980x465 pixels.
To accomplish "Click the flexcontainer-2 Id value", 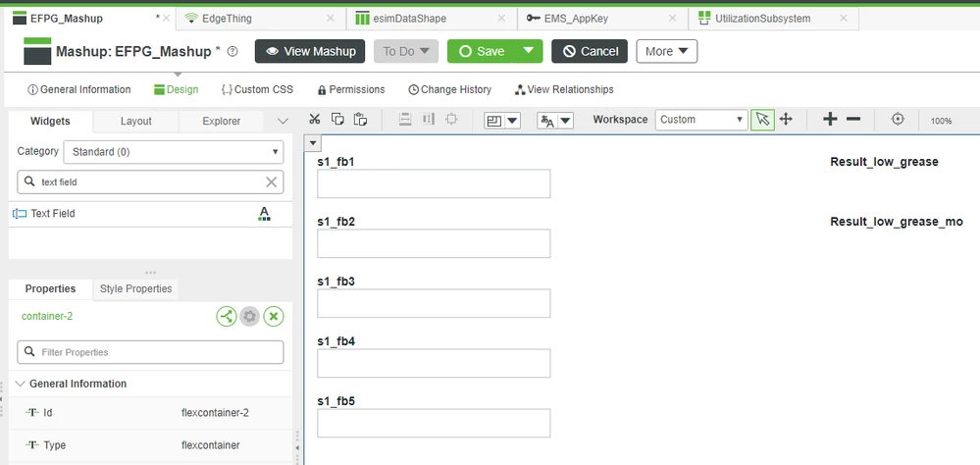I will tap(215, 413).
